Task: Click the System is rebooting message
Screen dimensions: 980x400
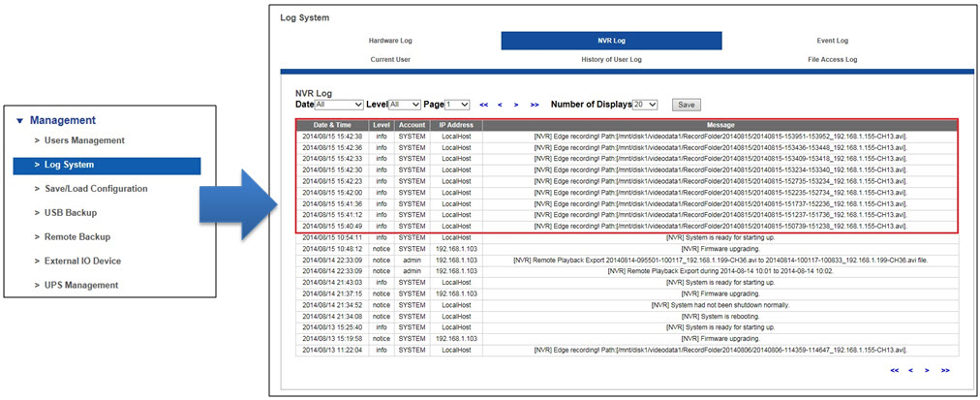Action: click(x=720, y=317)
